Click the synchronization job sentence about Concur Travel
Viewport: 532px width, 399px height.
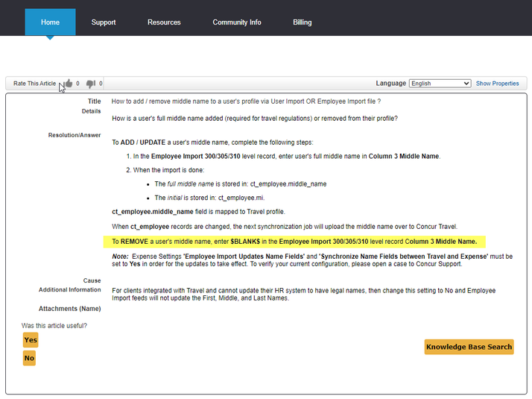coord(285,227)
